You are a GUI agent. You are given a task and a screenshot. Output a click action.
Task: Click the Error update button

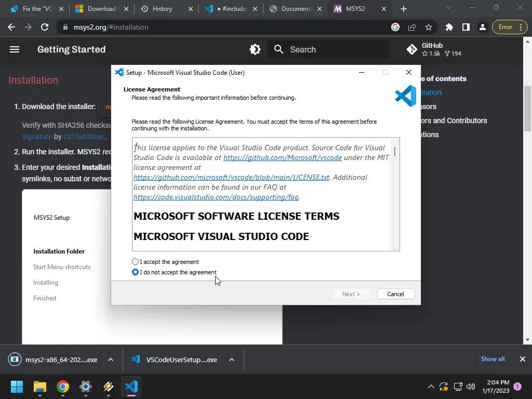(505, 27)
